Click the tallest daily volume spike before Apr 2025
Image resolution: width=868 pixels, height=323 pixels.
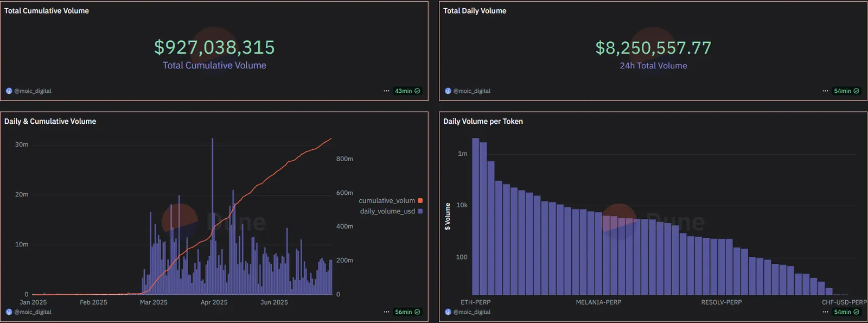[x=213, y=216]
